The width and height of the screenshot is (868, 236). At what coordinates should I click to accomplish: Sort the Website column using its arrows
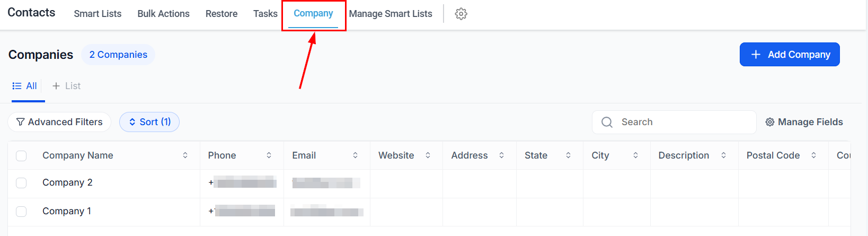click(x=428, y=155)
